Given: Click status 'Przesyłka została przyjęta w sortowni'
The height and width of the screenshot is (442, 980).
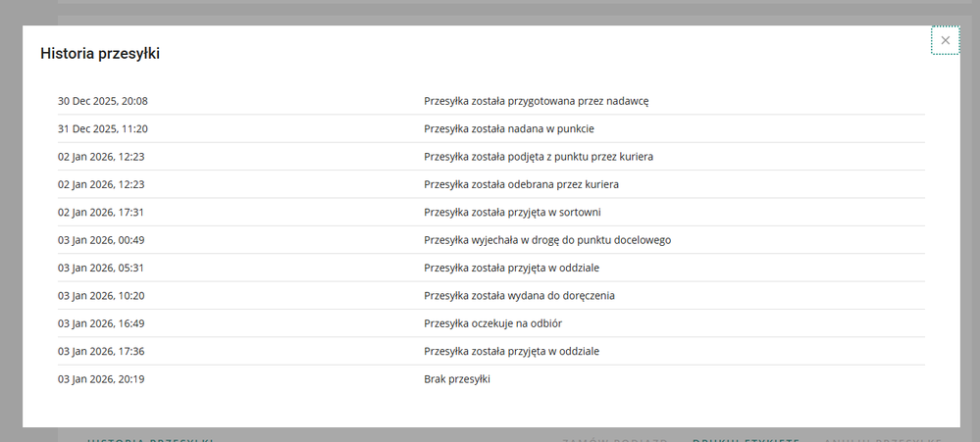Looking at the screenshot, I should [x=512, y=212].
